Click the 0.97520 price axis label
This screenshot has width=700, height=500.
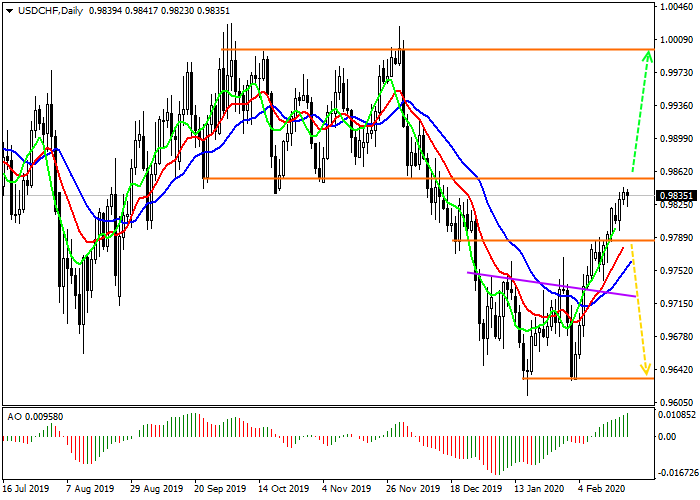coord(677,270)
